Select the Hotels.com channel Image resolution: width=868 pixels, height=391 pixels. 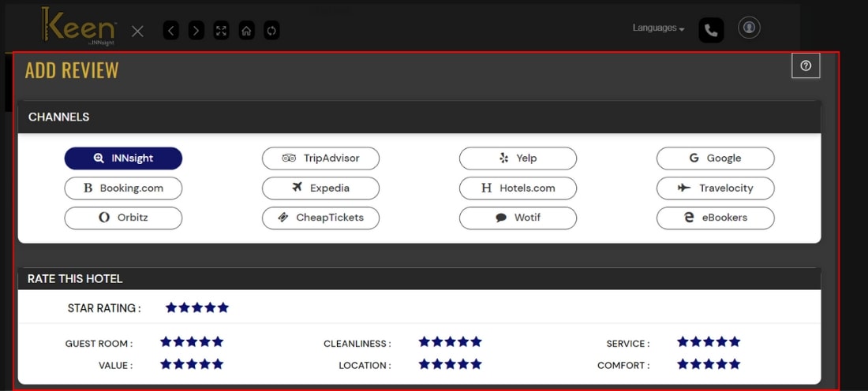[518, 188]
